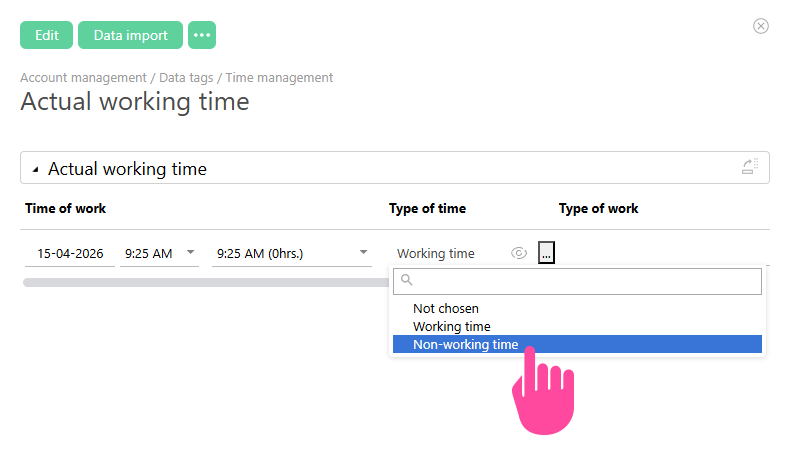Toggle the eye visibility icon

[518, 254]
